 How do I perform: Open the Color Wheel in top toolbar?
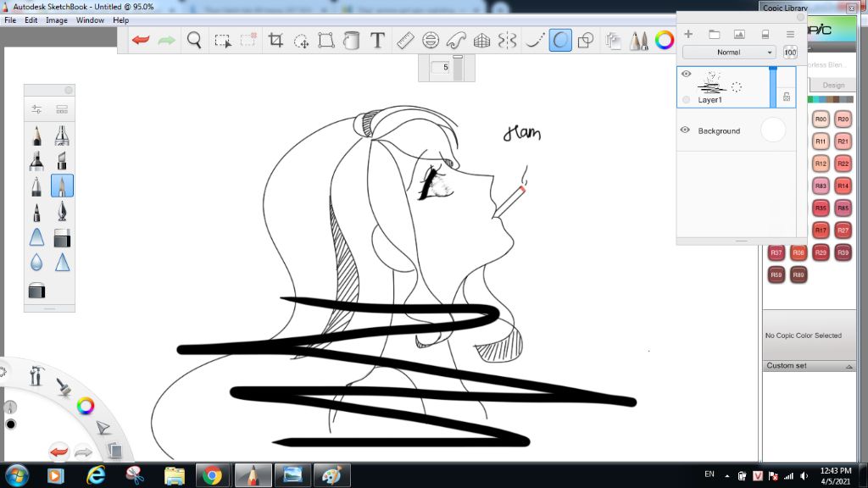(665, 40)
